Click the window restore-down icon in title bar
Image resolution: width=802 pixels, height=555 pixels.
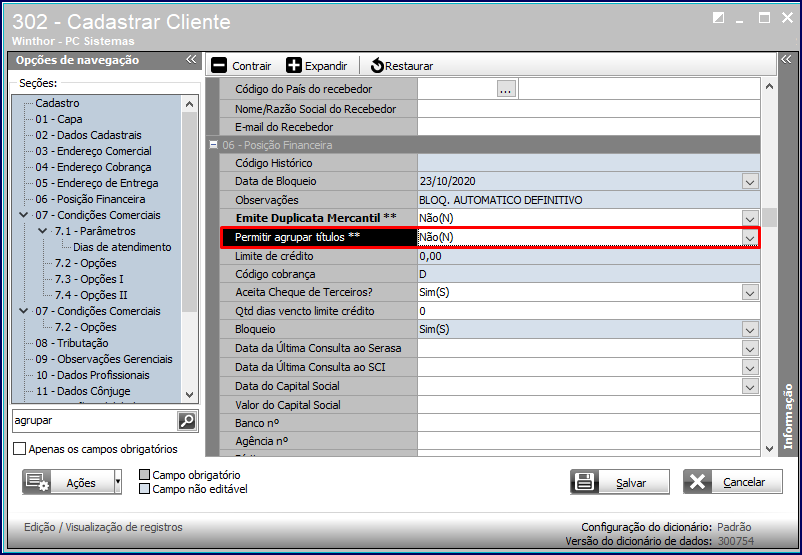(718, 18)
